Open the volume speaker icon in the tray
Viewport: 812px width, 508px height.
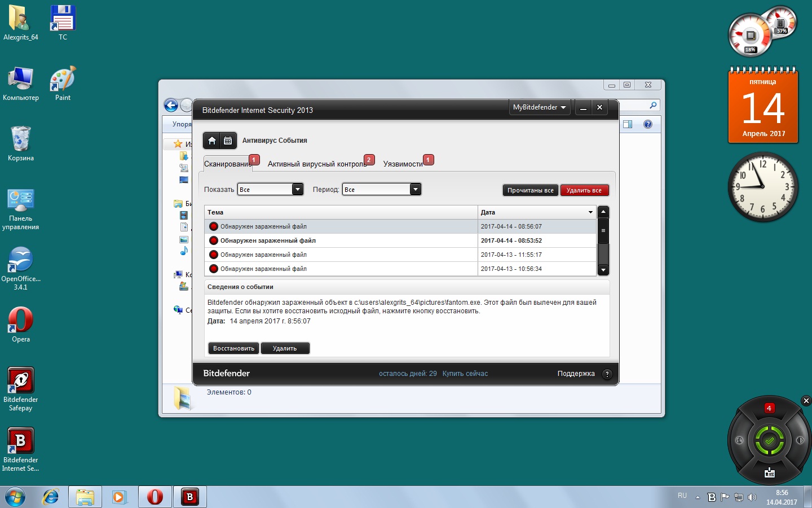pos(752,497)
